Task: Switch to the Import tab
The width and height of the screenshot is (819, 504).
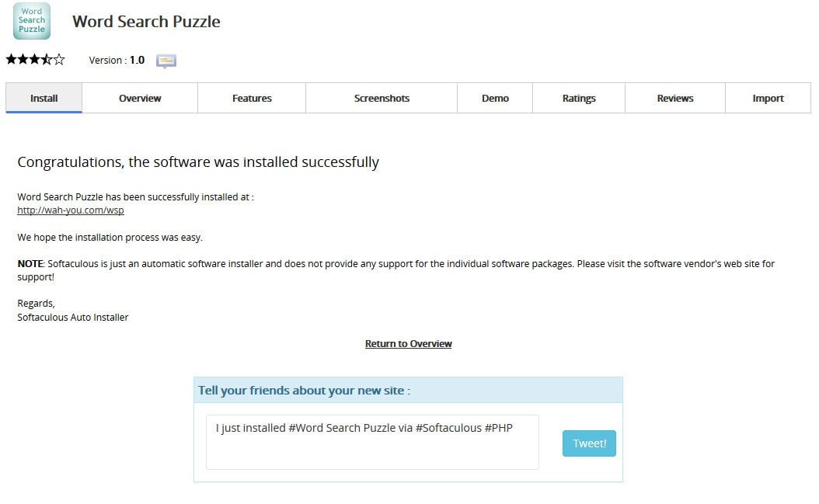Action: coord(768,99)
